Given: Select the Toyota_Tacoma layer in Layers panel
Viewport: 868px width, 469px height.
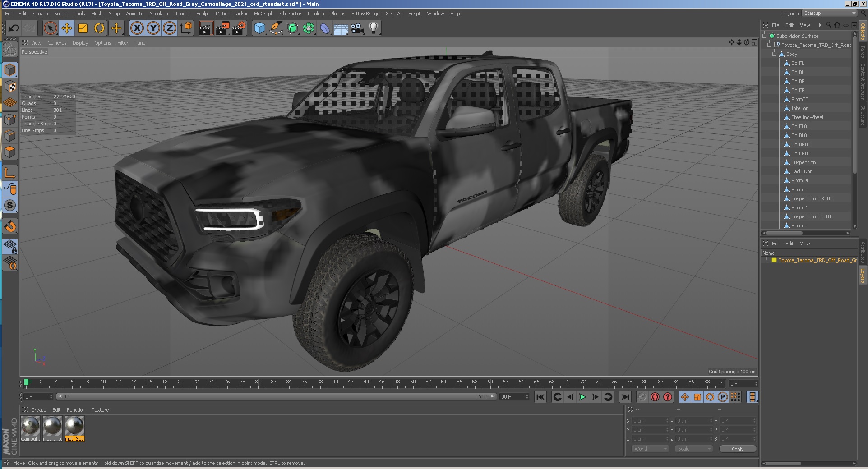Looking at the screenshot, I should click(817, 260).
